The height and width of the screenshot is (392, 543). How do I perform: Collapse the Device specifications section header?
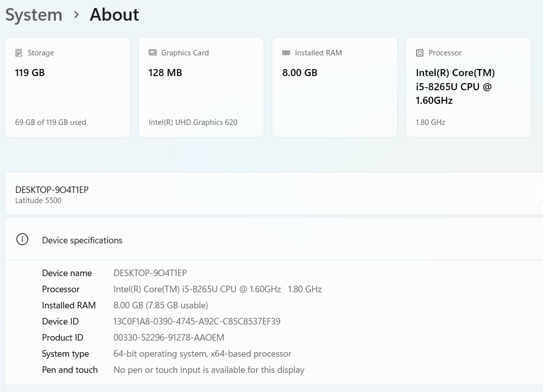pos(272,240)
